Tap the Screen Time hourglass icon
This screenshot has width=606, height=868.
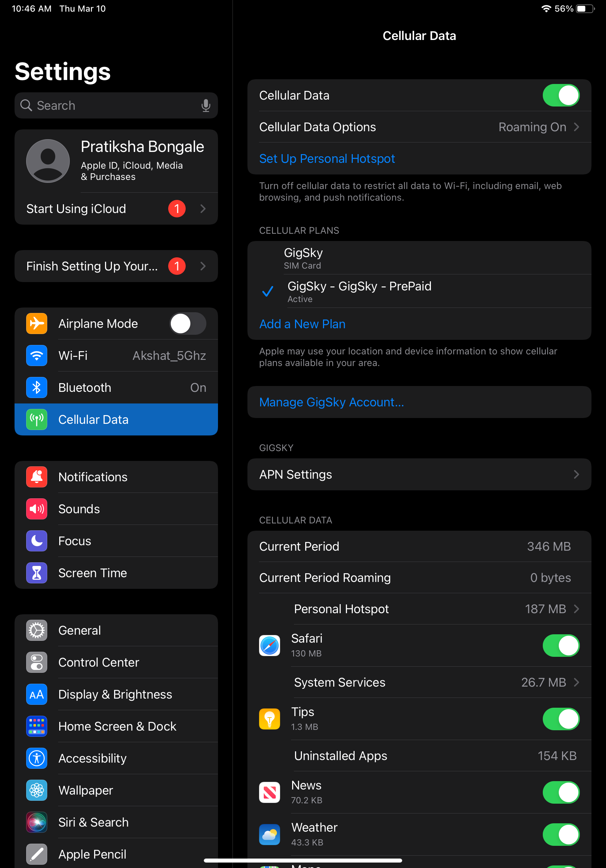pyautogui.click(x=37, y=573)
